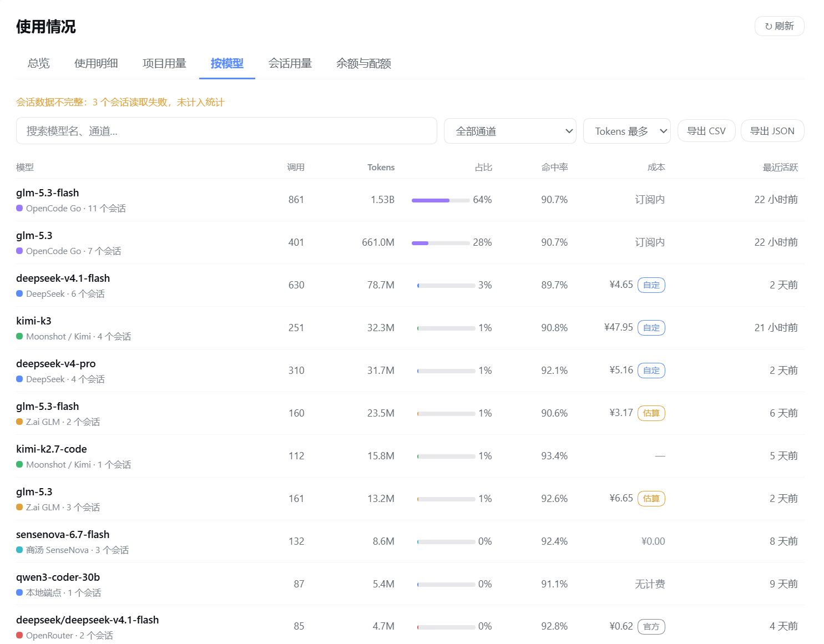Screen dimensions: 824x644
Task: Click the 成本 column header
Action: pyautogui.click(x=656, y=167)
